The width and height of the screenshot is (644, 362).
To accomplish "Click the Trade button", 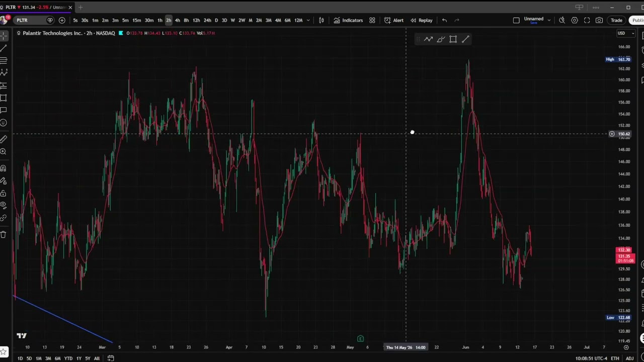I will [616, 20].
